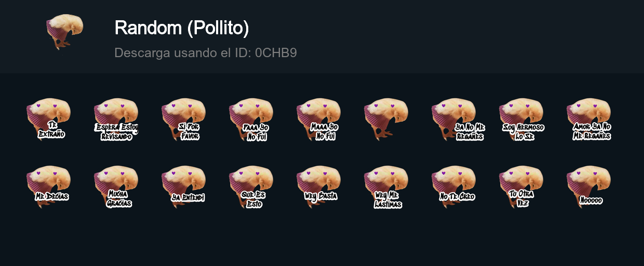Select the 'Ya Entendí' sticker

[x=183, y=187]
